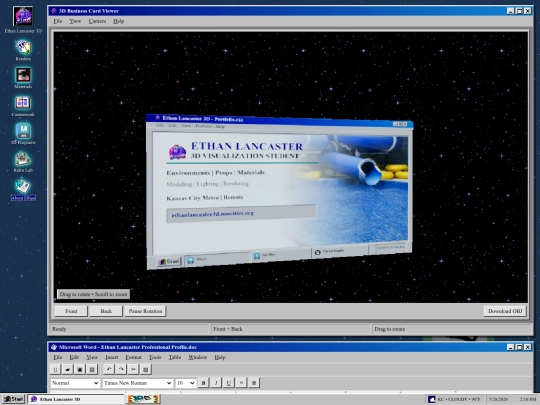
Task: Click the Word document ruler
Action: (x=290, y=392)
